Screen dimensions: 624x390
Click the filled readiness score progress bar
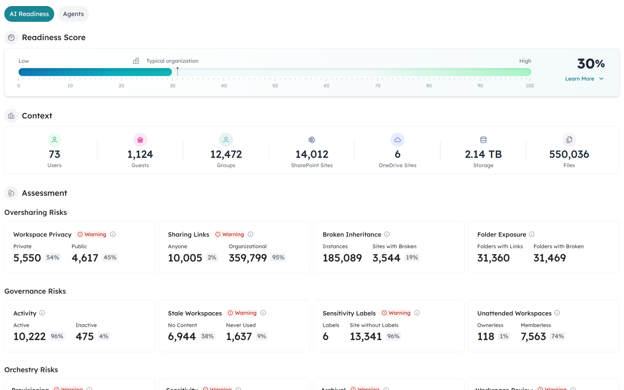click(95, 72)
